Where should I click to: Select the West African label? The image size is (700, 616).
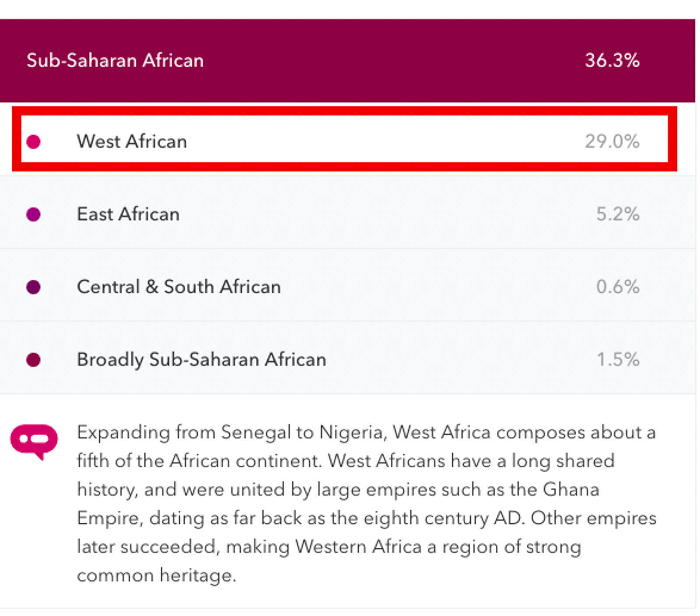[x=132, y=142]
